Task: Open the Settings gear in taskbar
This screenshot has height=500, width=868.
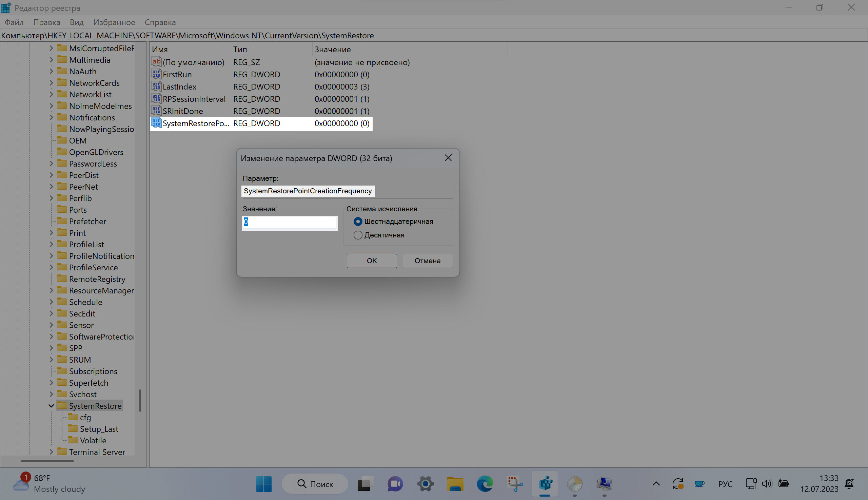Action: click(x=425, y=484)
